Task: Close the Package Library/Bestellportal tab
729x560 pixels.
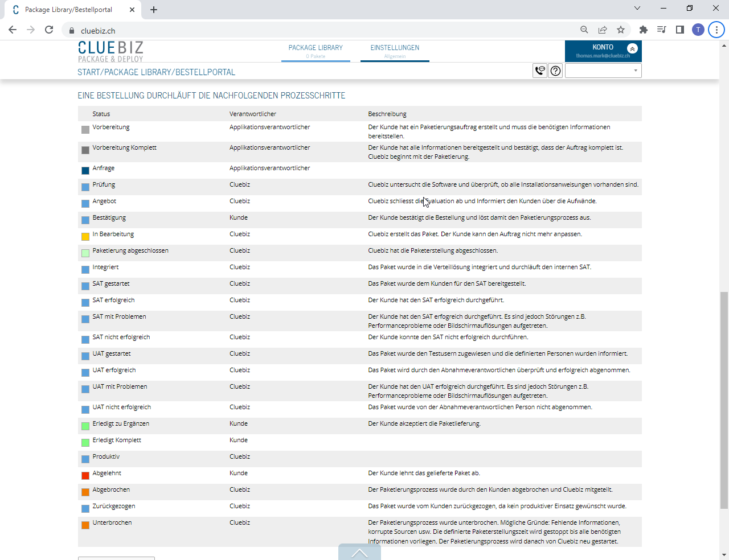Action: [132, 10]
